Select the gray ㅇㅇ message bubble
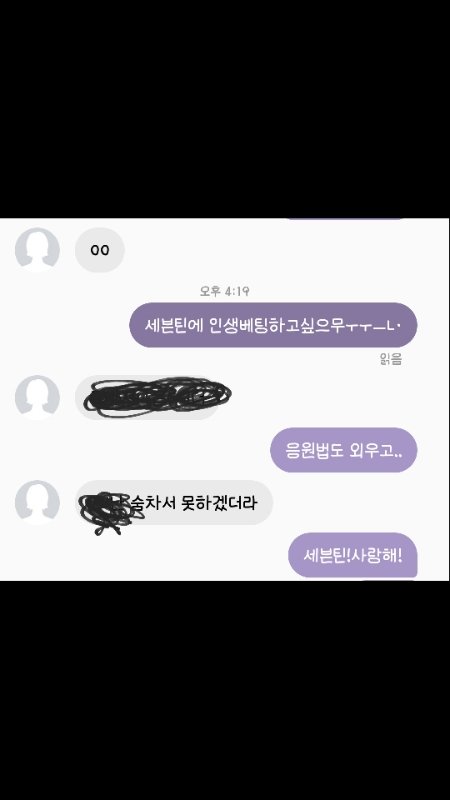The height and width of the screenshot is (800, 450). click(x=99, y=250)
